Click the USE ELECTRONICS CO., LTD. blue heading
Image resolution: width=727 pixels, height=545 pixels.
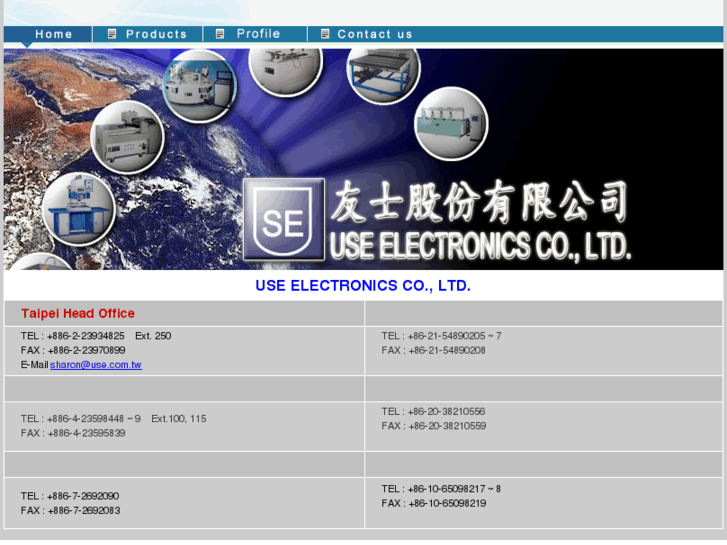[x=363, y=286]
